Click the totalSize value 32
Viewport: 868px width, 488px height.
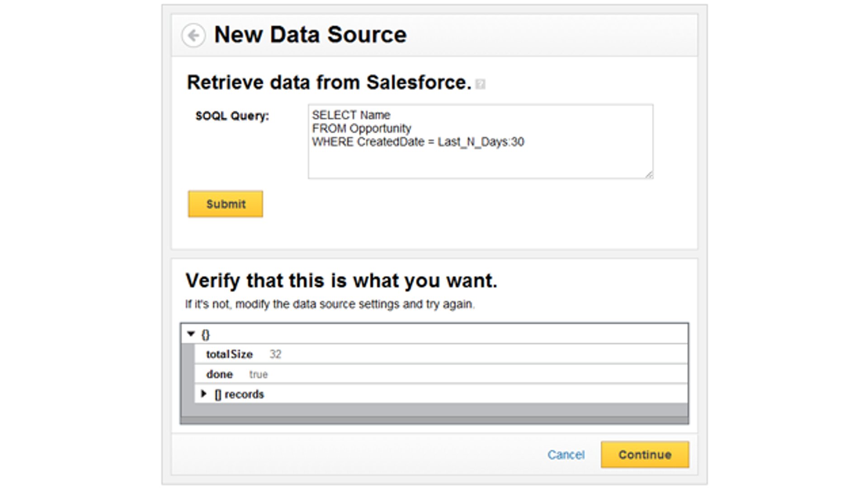point(275,355)
